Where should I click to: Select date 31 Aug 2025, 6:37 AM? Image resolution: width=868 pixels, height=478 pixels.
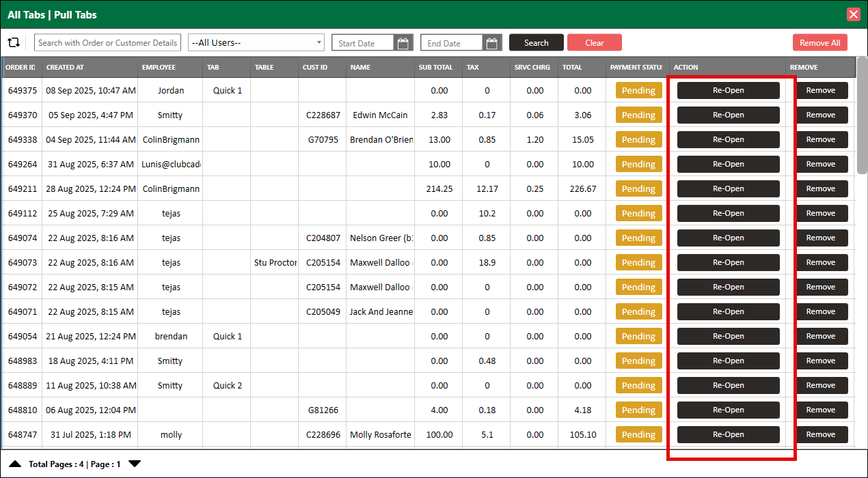90,164
